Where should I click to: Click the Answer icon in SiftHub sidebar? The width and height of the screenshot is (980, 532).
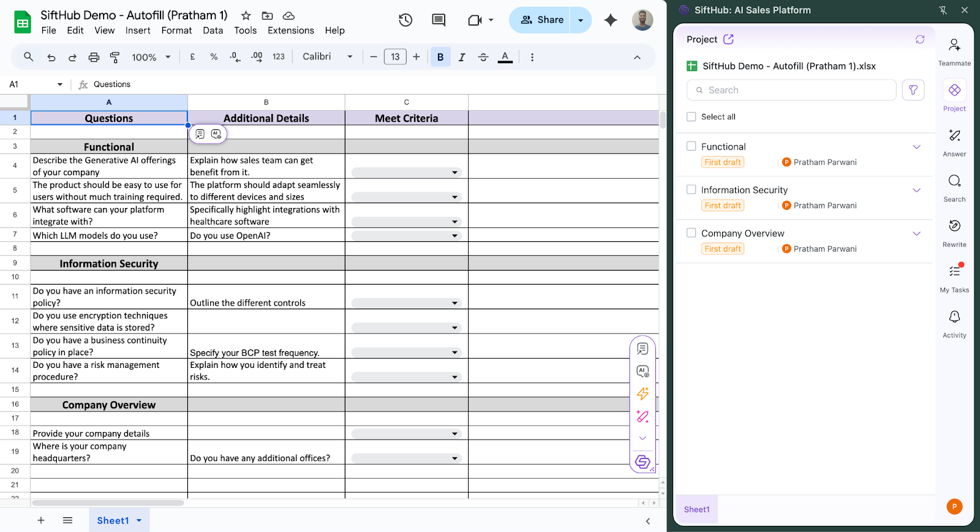pos(954,137)
